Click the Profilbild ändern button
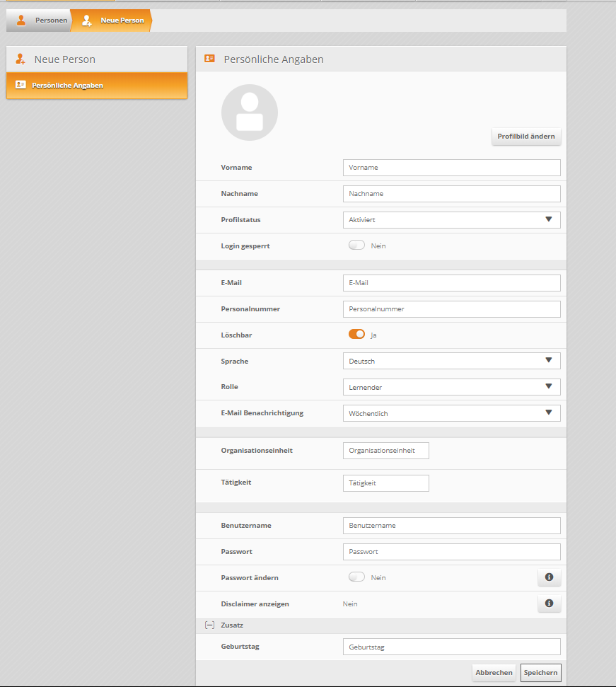The height and width of the screenshot is (687, 616). [x=525, y=137]
